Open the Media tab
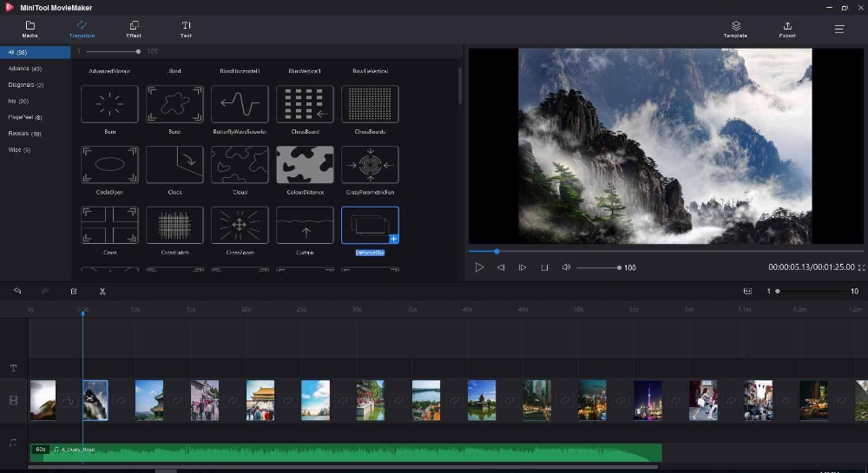This screenshot has width=868, height=473. tap(30, 30)
